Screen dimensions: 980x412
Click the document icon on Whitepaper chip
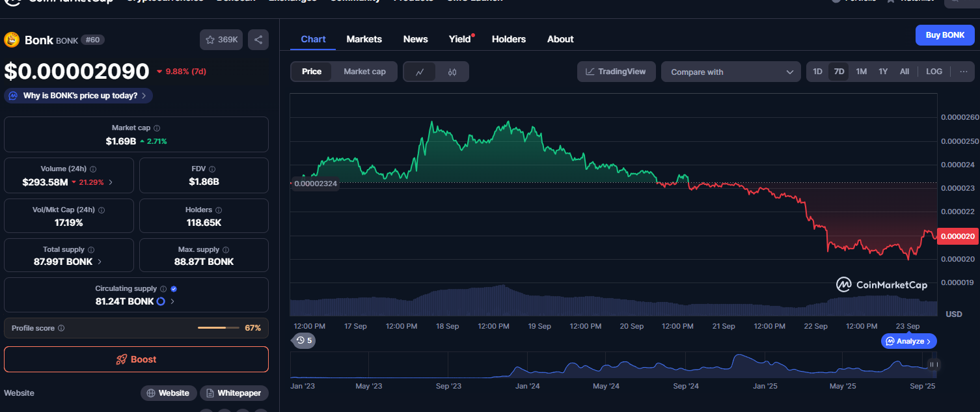click(x=210, y=393)
